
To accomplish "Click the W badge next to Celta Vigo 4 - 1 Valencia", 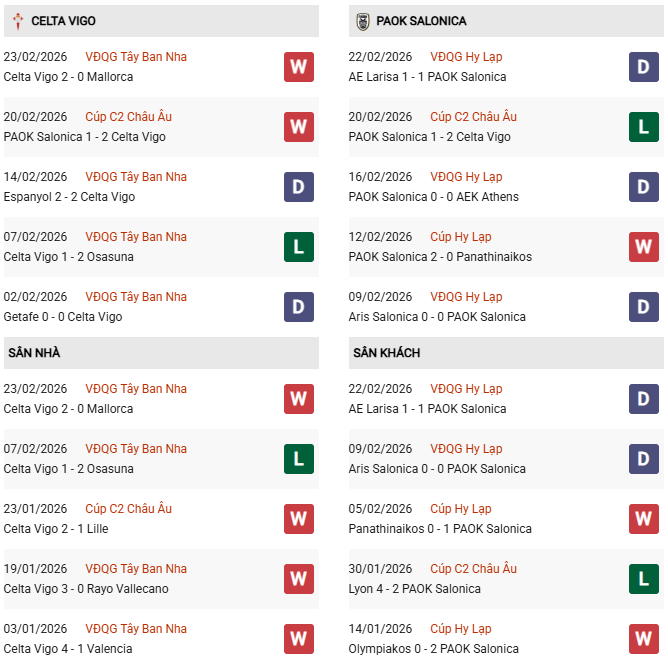I will tap(298, 639).
